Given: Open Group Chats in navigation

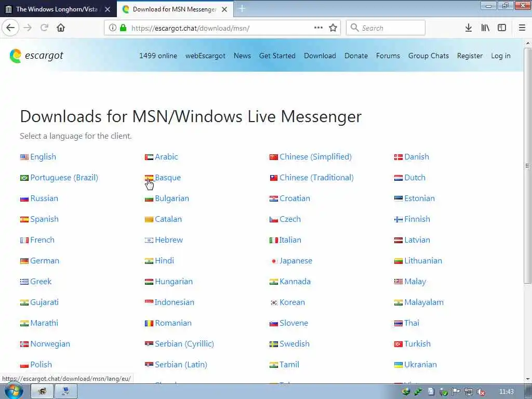Looking at the screenshot, I should (429, 56).
